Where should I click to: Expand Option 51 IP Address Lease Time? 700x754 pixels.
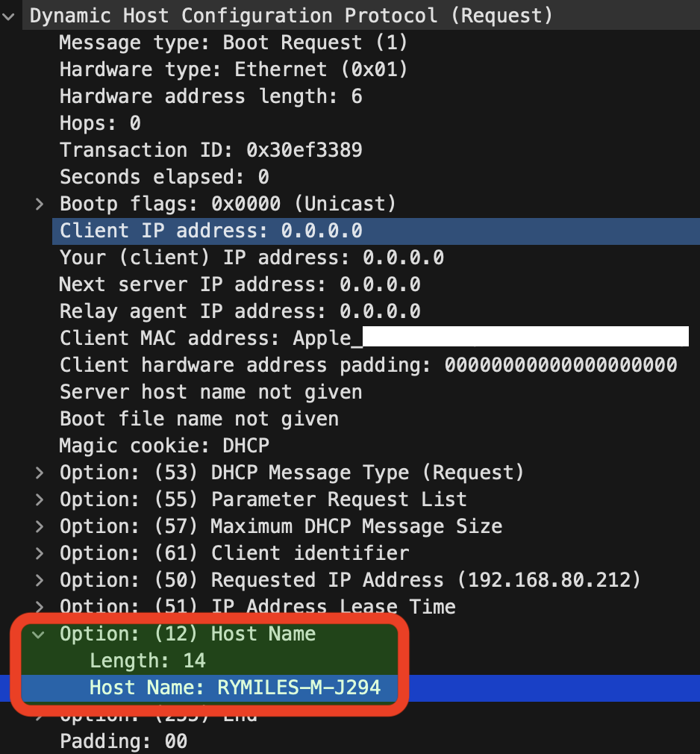[39, 606]
